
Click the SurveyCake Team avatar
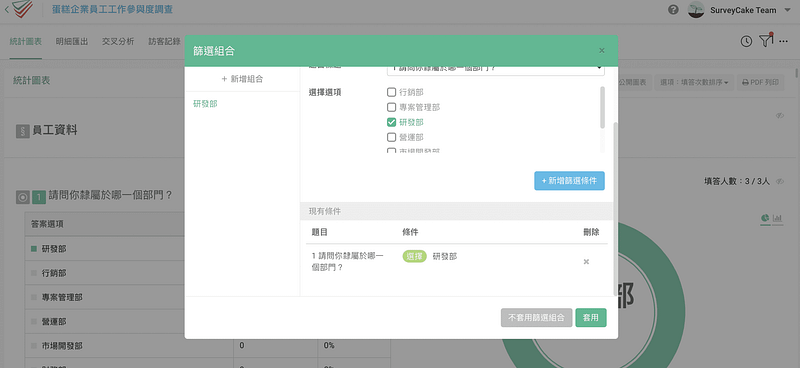click(x=696, y=10)
